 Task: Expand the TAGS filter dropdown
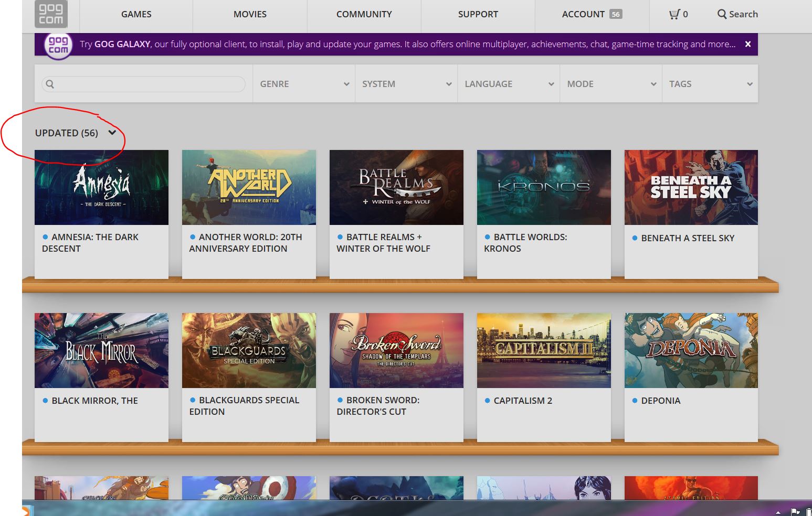(710, 84)
